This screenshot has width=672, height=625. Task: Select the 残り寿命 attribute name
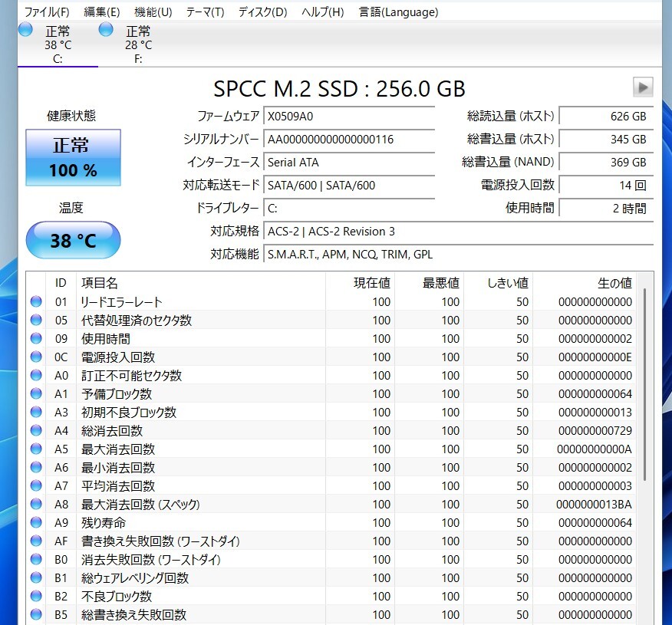point(104,523)
